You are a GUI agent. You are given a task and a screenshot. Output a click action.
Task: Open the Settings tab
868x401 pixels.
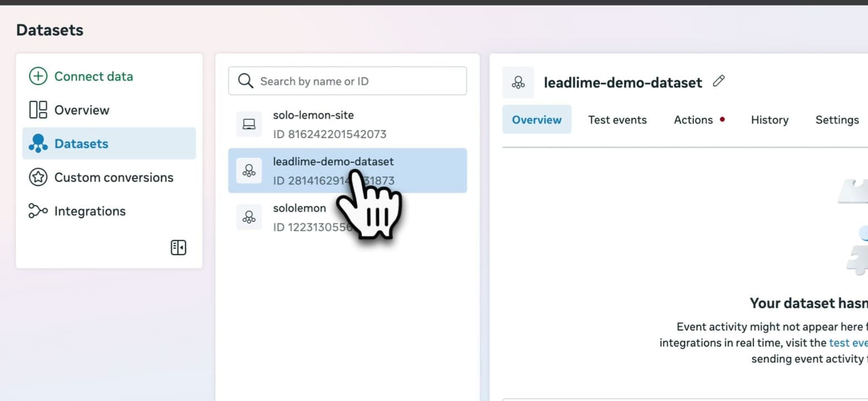(x=837, y=120)
